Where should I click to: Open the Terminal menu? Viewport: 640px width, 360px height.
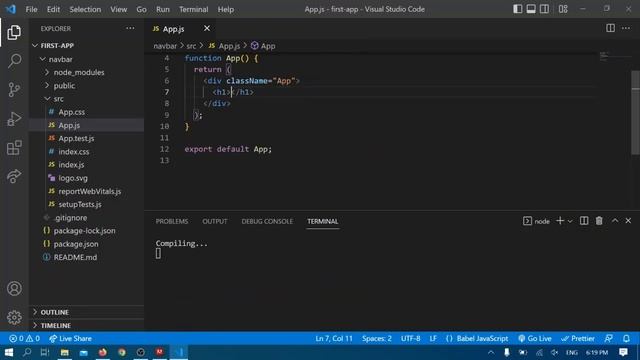tap(193, 9)
